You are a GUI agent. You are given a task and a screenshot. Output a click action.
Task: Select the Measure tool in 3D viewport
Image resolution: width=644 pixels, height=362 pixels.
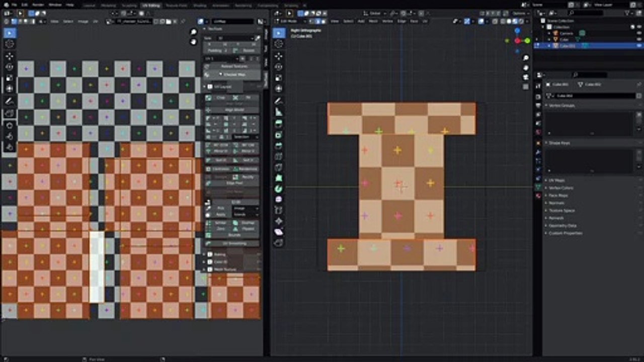[x=279, y=112]
